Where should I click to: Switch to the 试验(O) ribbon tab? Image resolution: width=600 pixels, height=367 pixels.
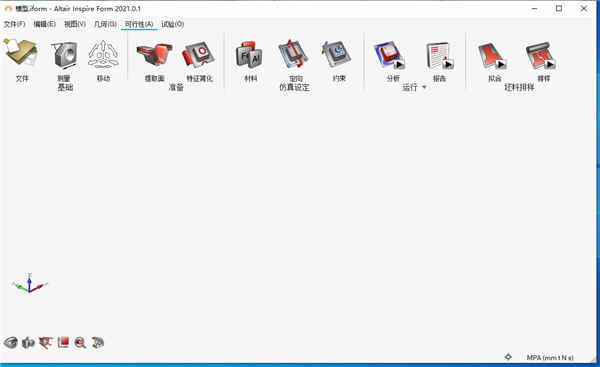click(173, 24)
